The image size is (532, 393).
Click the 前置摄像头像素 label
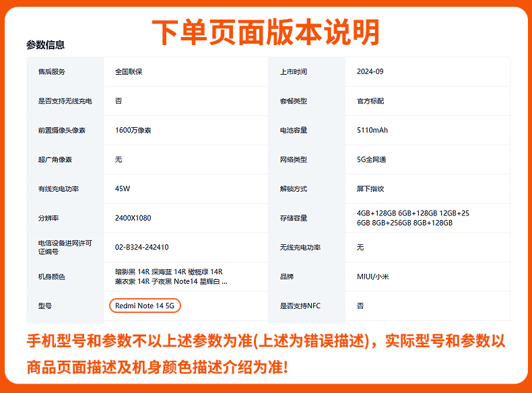click(62, 130)
